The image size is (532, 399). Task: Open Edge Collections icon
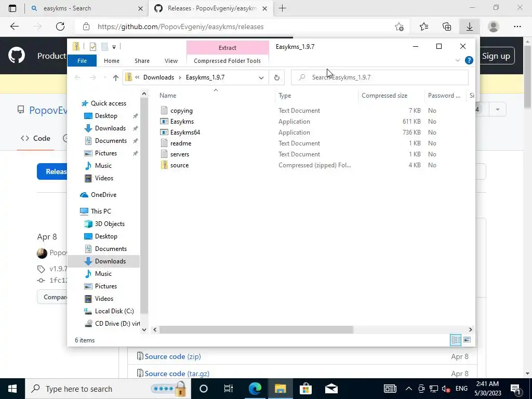(447, 26)
